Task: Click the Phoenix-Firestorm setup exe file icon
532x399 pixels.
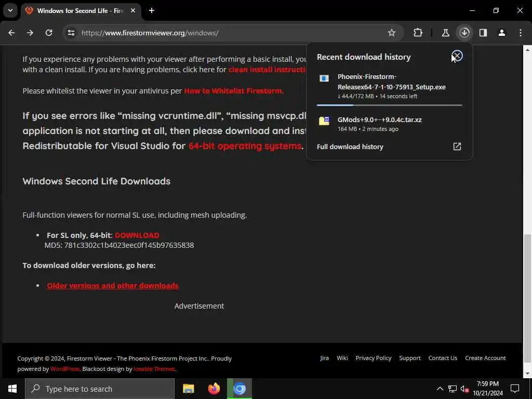Action: point(324,78)
